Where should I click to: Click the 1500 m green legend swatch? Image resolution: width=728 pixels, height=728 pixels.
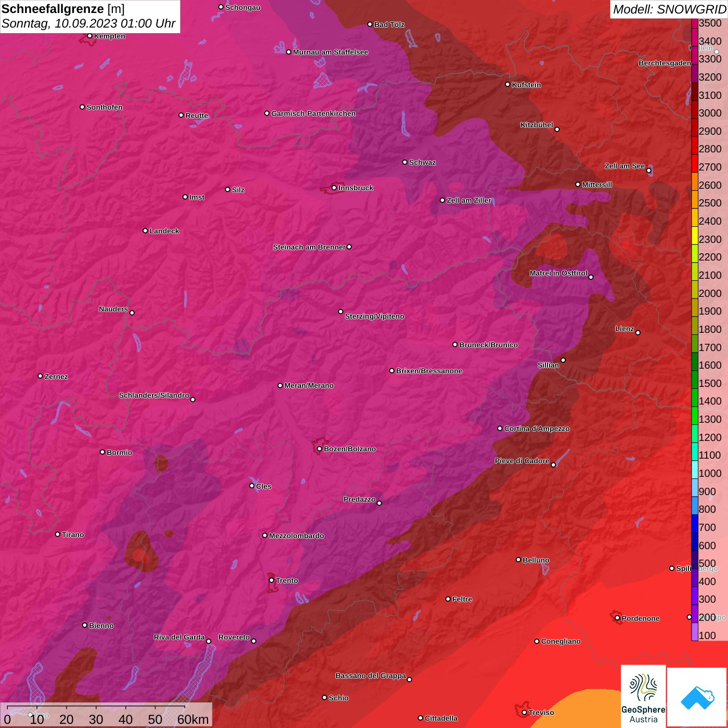click(694, 380)
